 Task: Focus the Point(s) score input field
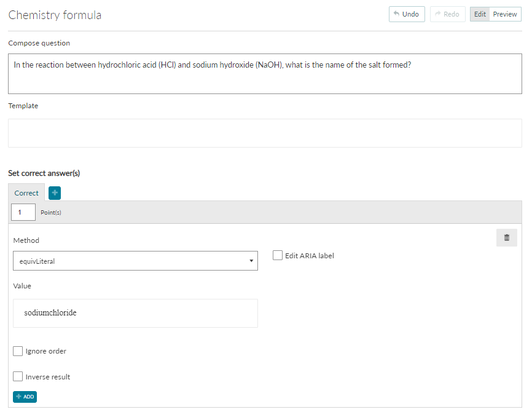23,212
